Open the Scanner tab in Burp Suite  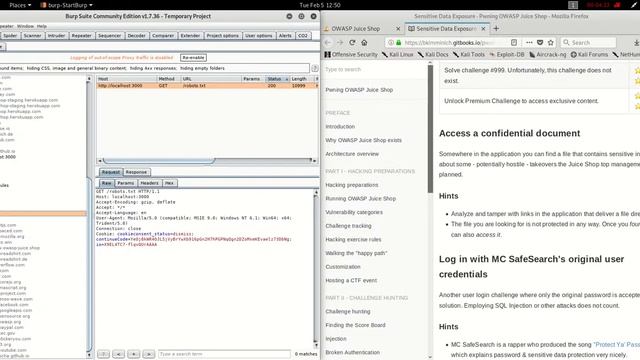point(32,36)
